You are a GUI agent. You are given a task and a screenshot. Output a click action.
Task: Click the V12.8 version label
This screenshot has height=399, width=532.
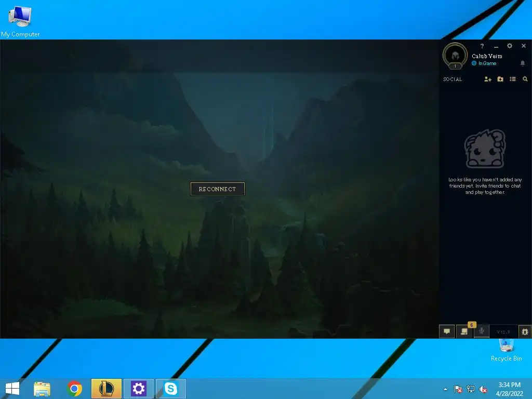tap(503, 332)
